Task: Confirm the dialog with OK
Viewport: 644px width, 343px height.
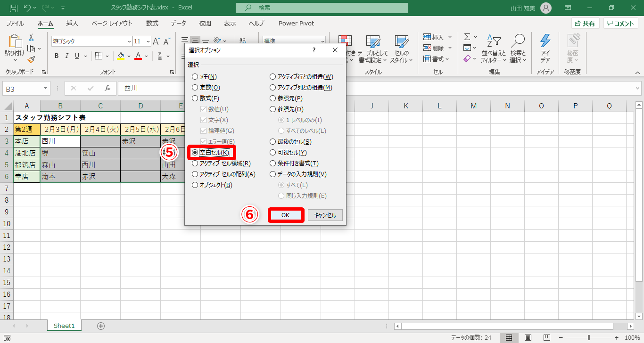Action: coord(285,215)
